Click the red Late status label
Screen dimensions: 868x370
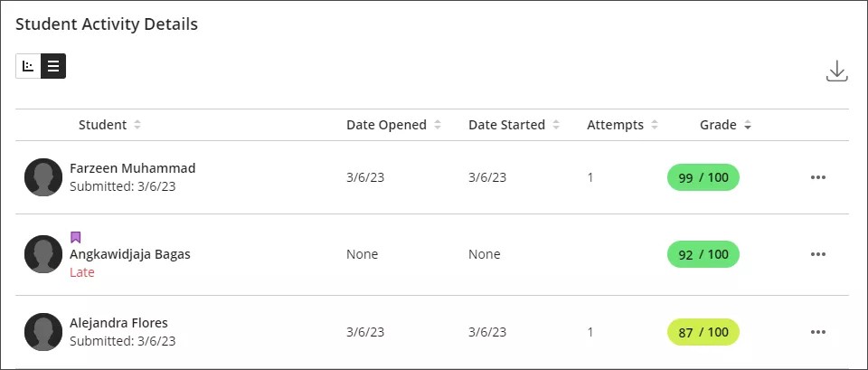pyautogui.click(x=82, y=272)
